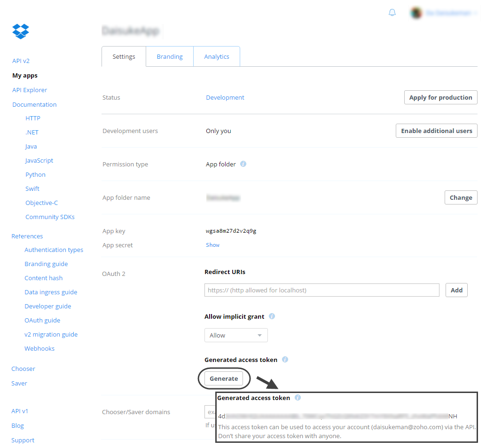The width and height of the screenshot is (486, 448).
Task: Switch to the Branding tab
Action: pyautogui.click(x=170, y=56)
